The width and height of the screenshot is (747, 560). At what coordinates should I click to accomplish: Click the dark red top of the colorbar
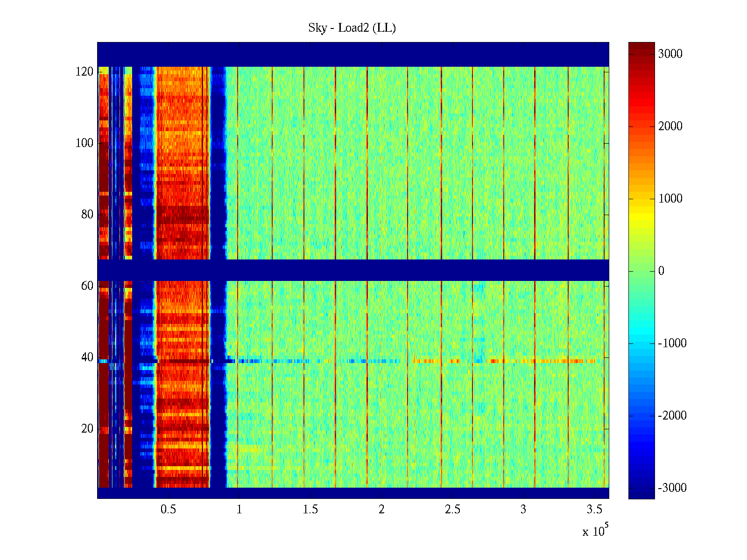pos(641,47)
